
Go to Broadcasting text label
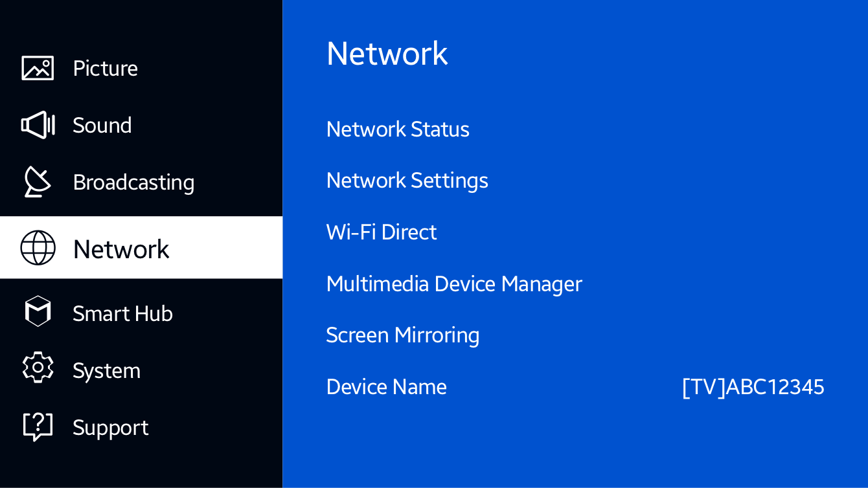click(x=133, y=183)
